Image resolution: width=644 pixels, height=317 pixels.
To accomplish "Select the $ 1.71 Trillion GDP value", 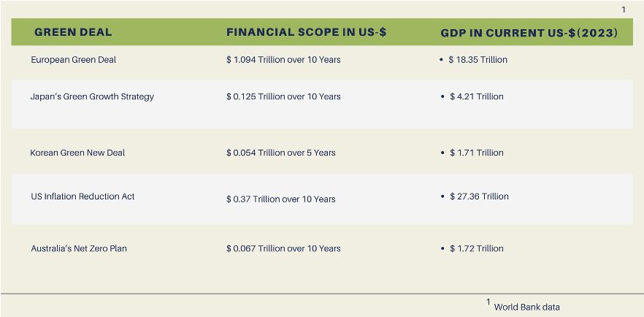I will 476,153.
